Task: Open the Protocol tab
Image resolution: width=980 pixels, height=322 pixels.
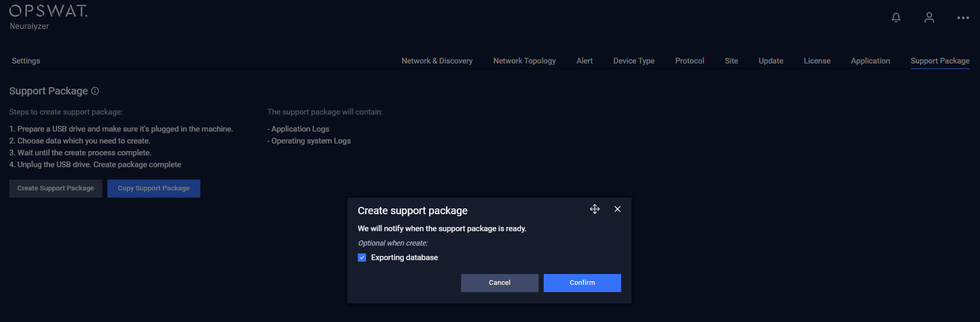Action: (x=689, y=61)
